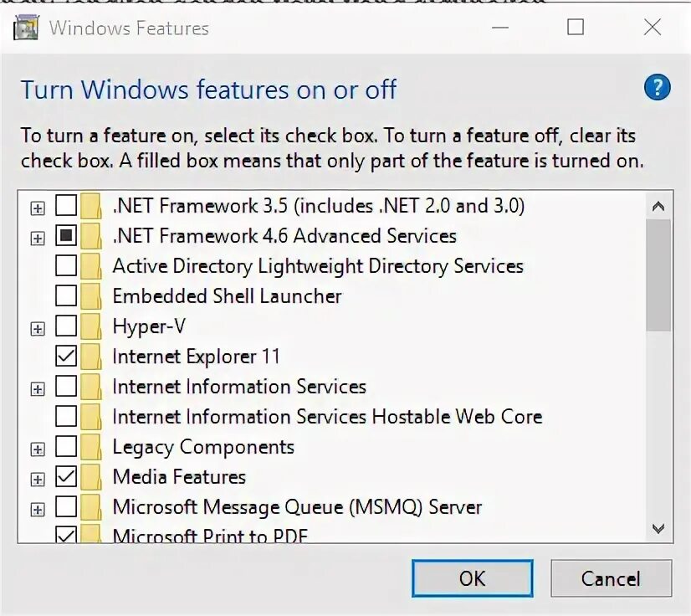Expand the .NET Framework 3.5 tree node
This screenshot has width=691, height=616.
coord(38,208)
